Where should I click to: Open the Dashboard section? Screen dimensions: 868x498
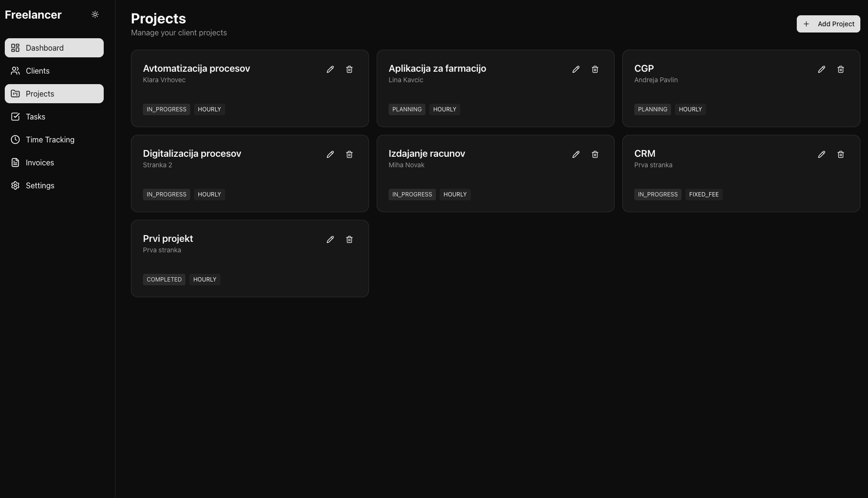coord(54,48)
